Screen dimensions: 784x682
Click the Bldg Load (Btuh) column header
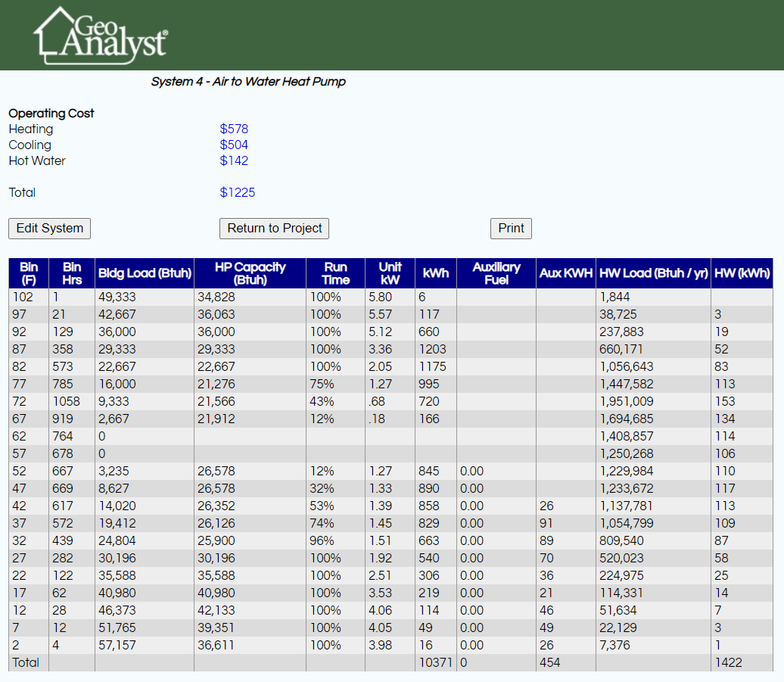[145, 273]
